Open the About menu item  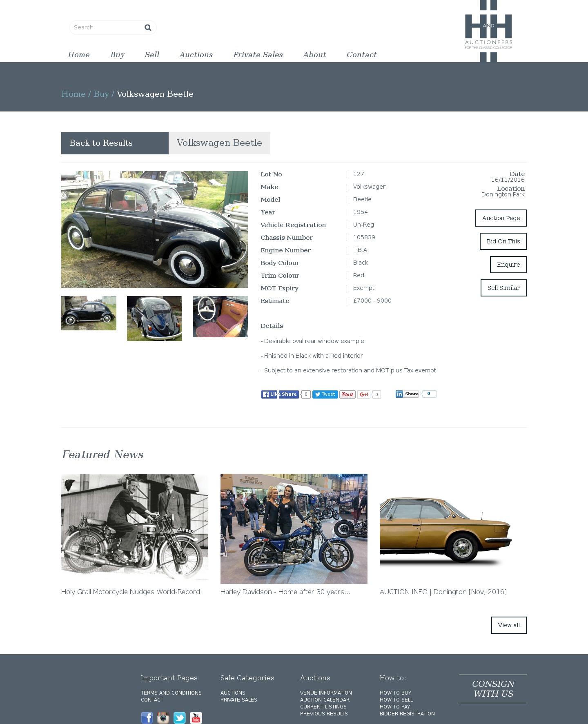pyautogui.click(x=314, y=55)
